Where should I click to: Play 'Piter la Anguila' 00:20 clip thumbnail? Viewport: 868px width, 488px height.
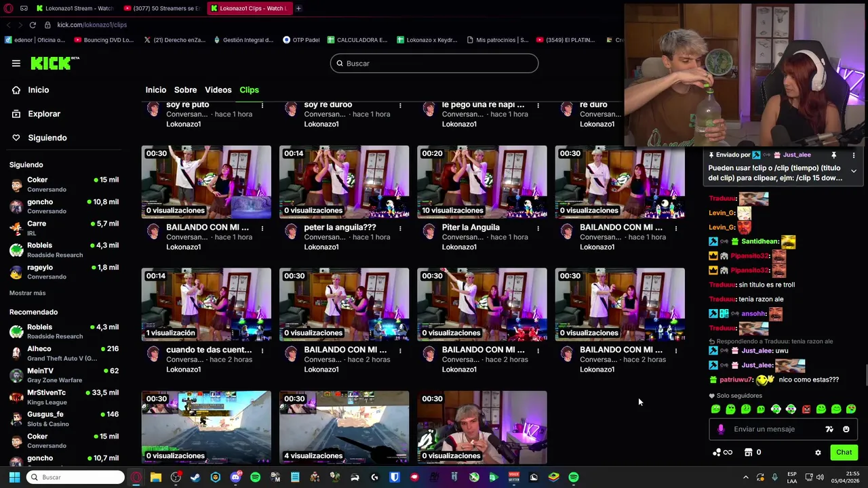482,182
